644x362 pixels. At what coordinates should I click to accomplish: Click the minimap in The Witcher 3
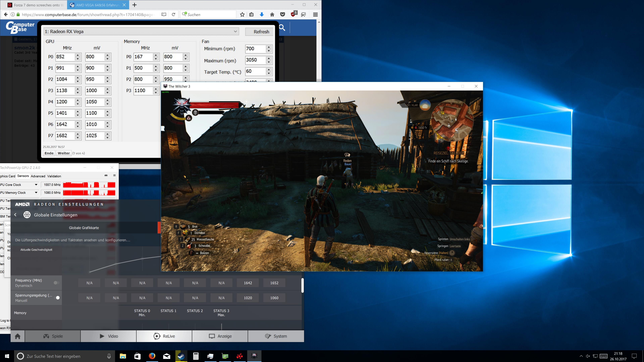(452, 120)
